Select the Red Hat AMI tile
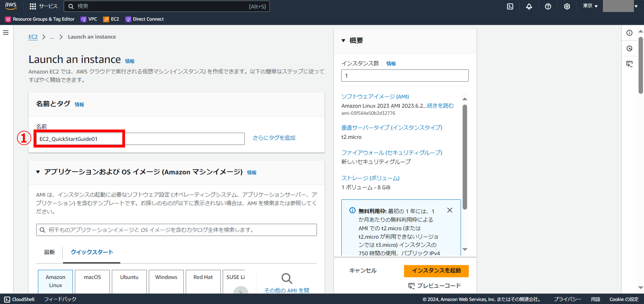This screenshot has width=644, height=304. tap(203, 282)
